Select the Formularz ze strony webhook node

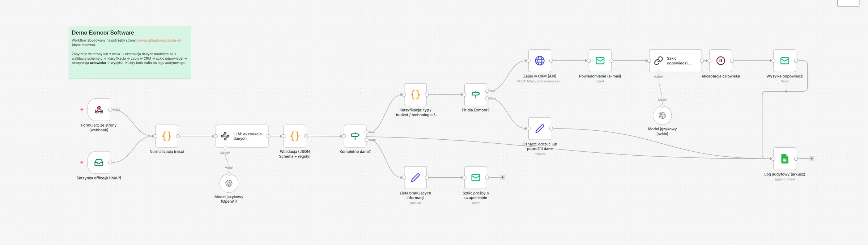(x=99, y=110)
